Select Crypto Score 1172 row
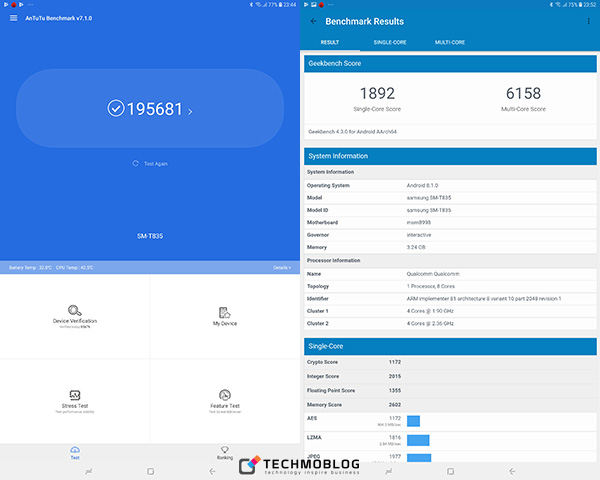The height and width of the screenshot is (480, 600). click(450, 362)
